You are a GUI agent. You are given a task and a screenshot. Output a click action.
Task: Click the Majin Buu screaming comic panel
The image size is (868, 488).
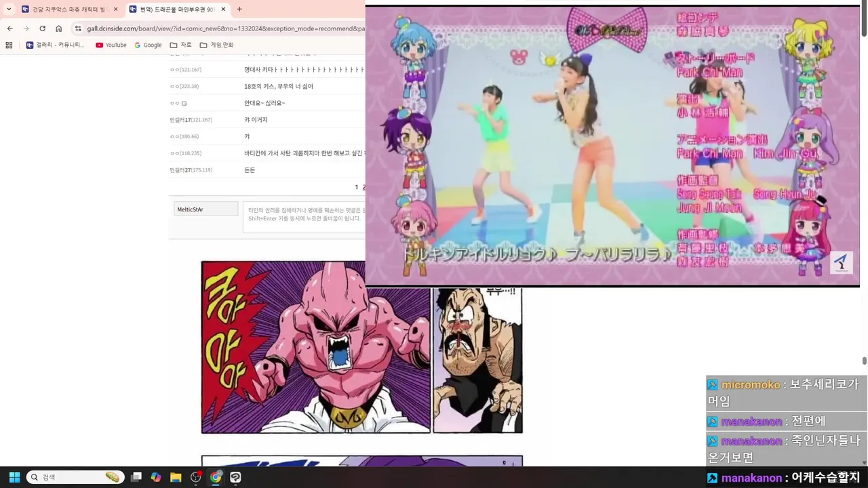coord(316,347)
